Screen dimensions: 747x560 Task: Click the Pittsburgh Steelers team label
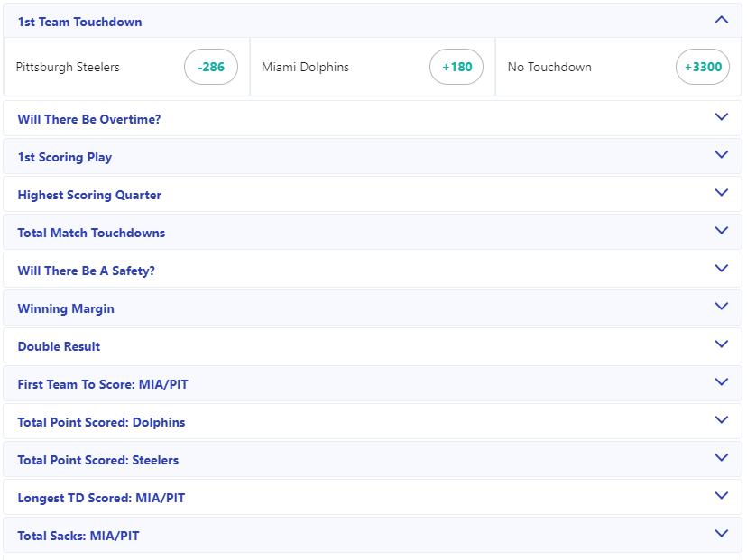tap(68, 67)
